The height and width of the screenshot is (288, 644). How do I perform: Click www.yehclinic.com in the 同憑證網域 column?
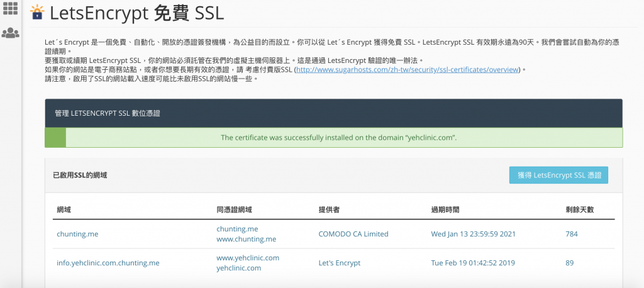248,258
